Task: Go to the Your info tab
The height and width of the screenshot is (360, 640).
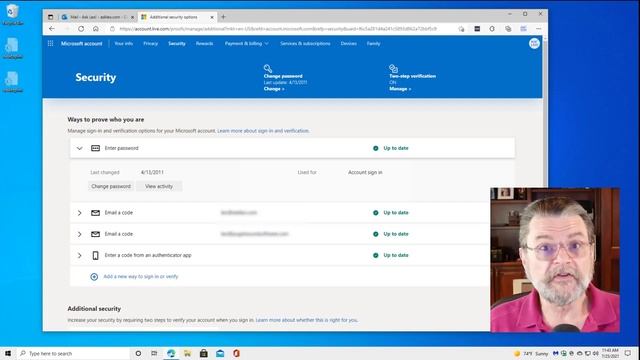Action: [x=124, y=43]
